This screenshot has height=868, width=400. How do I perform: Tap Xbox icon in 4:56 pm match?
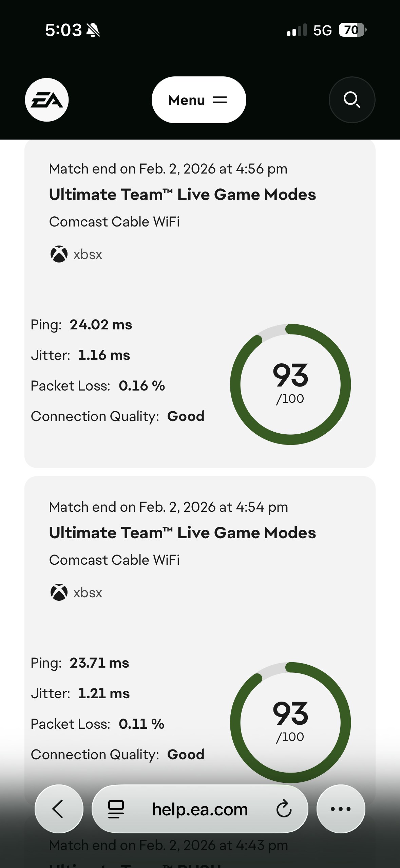coord(59,254)
